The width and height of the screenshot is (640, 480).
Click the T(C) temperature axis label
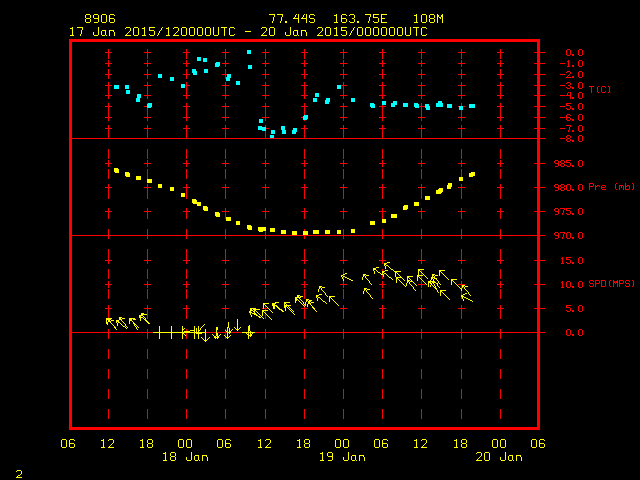point(600,89)
